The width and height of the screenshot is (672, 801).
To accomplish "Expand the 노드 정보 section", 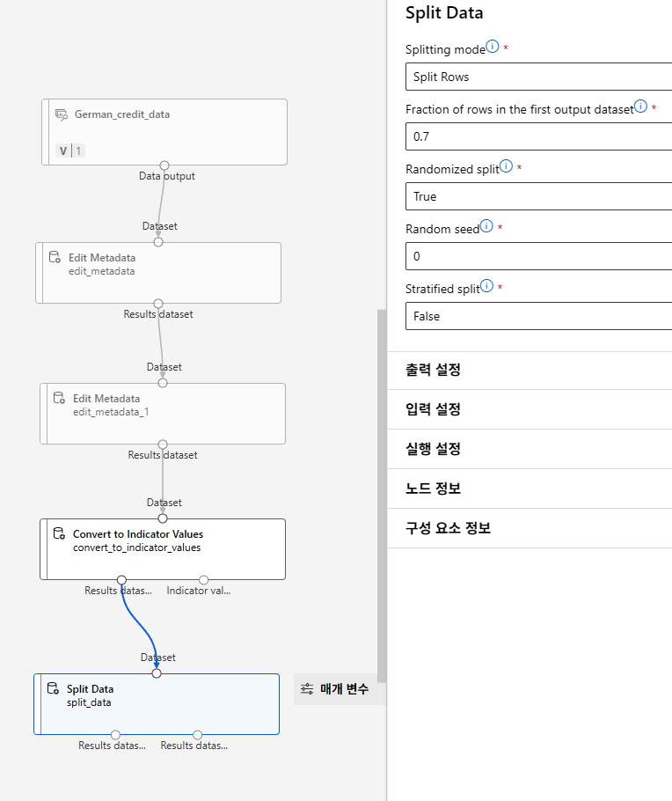I will 530,489.
